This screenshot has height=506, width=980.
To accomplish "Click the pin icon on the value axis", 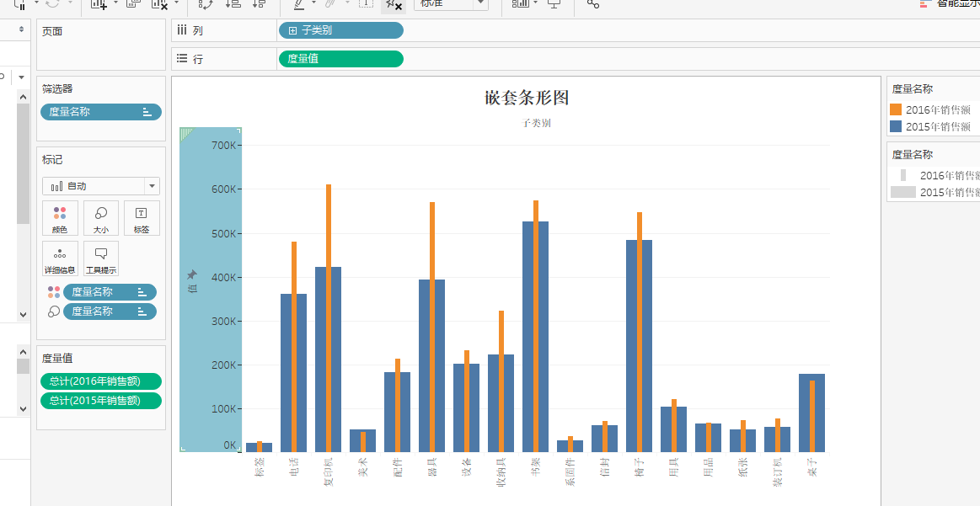I will point(192,274).
